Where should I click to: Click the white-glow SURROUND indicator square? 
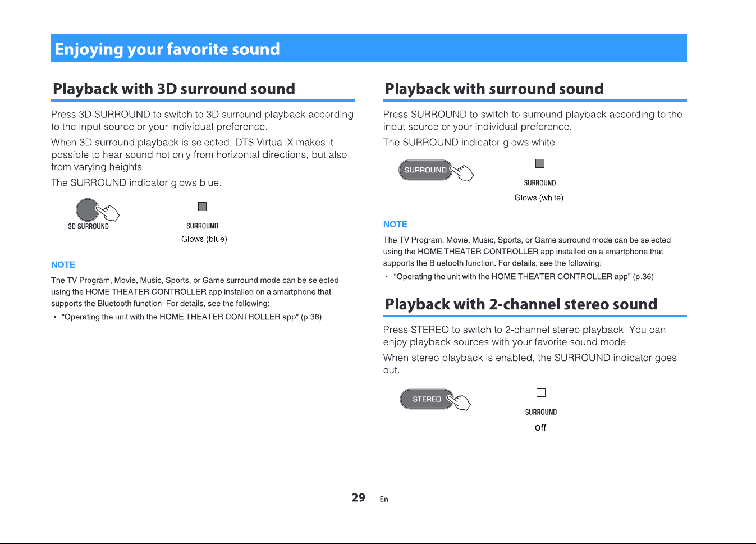coord(540,163)
